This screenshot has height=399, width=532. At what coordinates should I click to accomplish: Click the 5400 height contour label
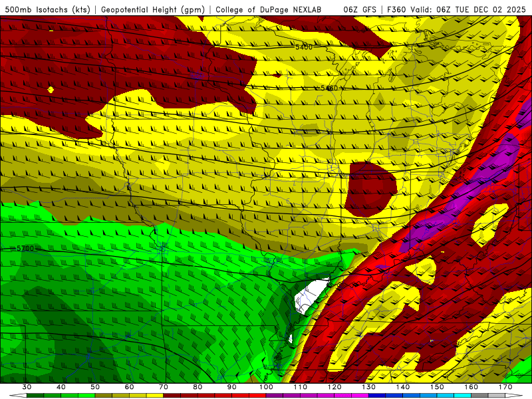[x=304, y=47]
